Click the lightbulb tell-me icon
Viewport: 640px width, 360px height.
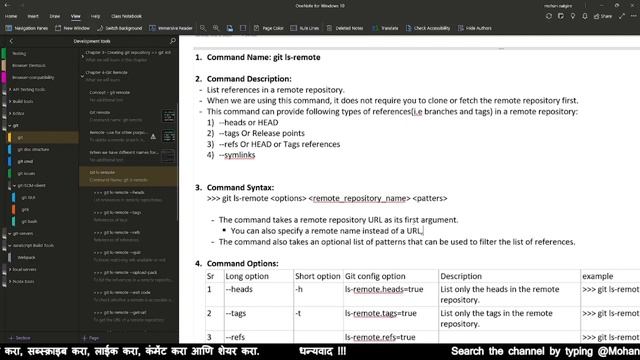(x=573, y=16)
